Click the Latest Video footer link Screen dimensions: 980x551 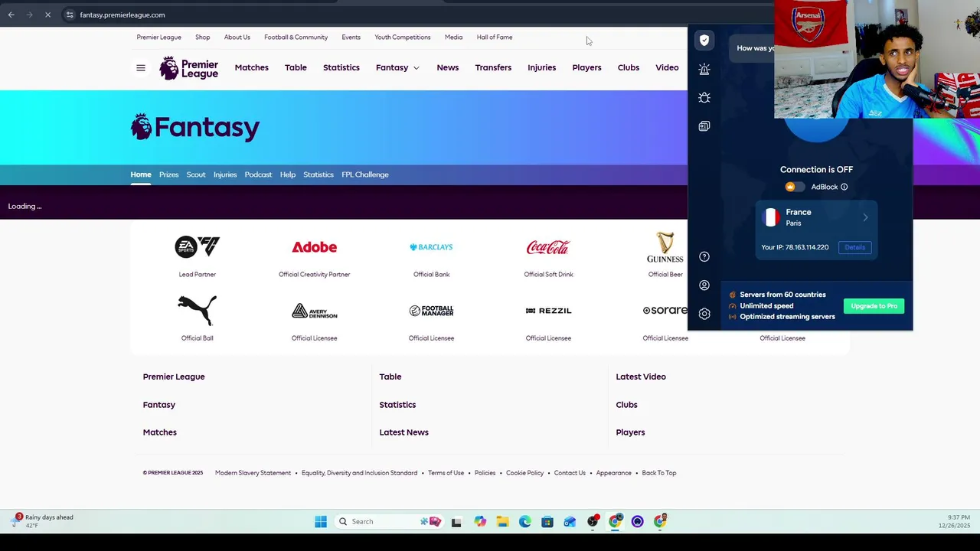point(641,377)
